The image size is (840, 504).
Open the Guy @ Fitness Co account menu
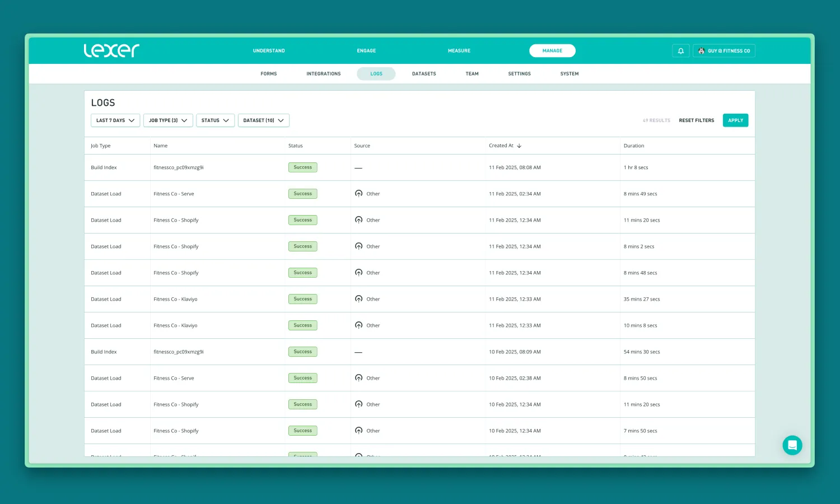pos(724,51)
